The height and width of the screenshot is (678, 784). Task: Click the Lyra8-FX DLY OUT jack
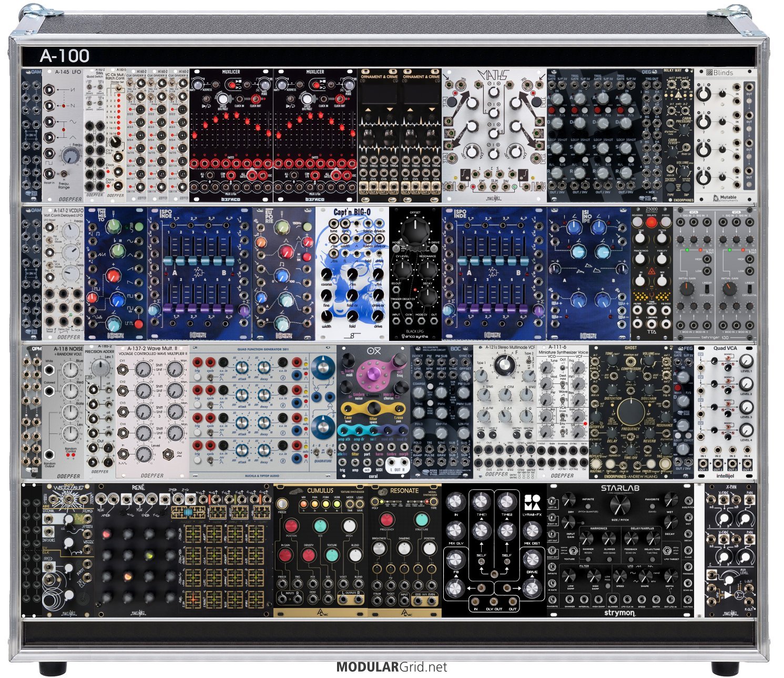point(494,602)
